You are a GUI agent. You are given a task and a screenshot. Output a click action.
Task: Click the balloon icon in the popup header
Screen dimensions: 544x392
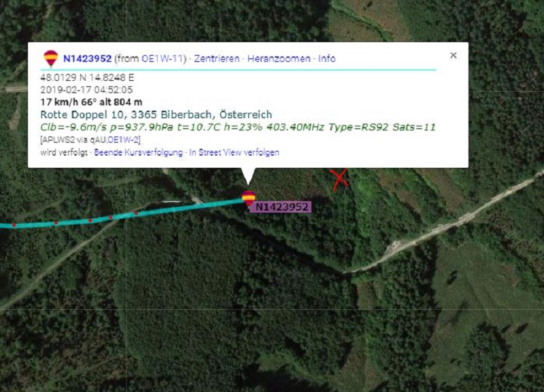click(x=50, y=58)
